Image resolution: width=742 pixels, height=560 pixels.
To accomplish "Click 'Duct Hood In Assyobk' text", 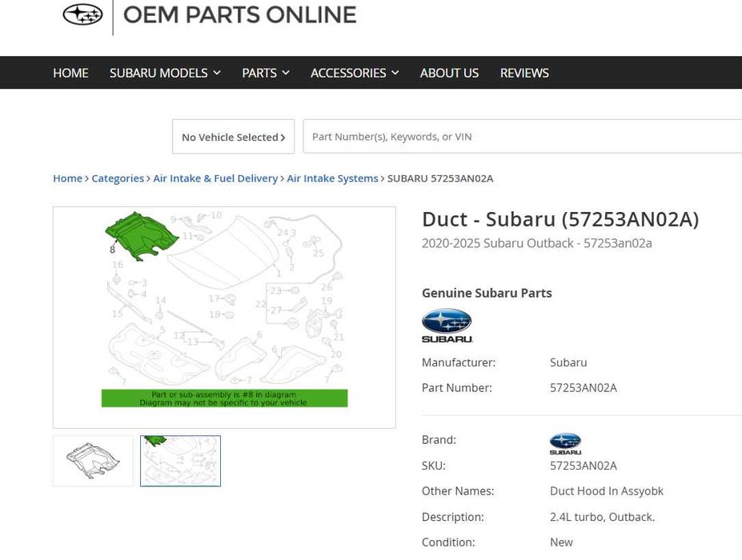I will click(607, 491).
